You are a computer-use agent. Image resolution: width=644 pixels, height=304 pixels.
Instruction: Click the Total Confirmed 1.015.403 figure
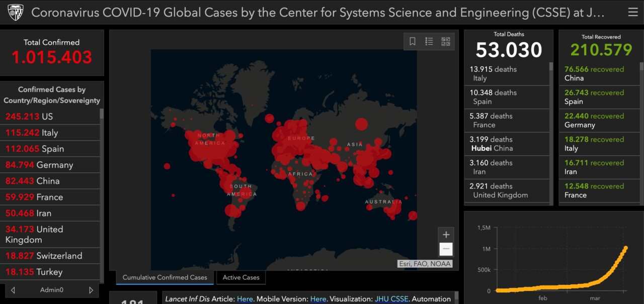coord(52,57)
